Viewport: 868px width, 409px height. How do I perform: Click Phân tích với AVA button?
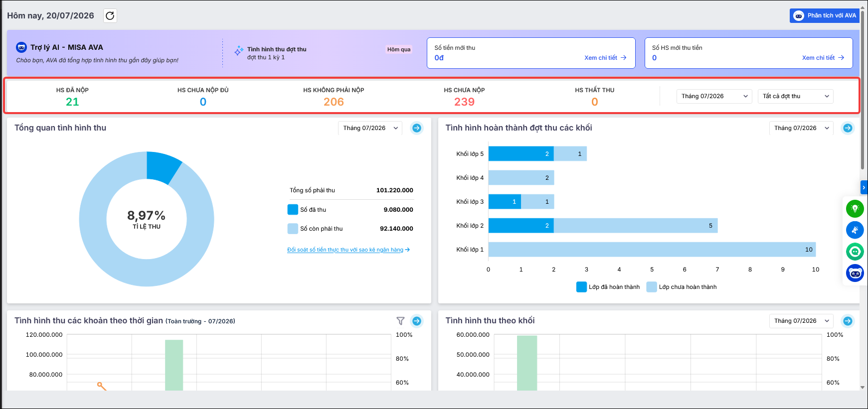pos(825,15)
